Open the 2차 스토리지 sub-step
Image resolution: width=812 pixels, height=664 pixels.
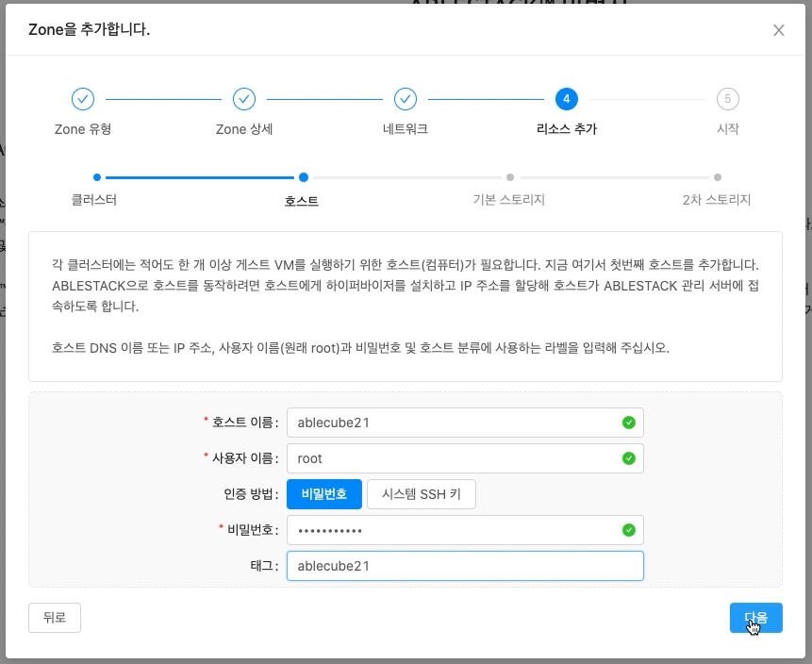click(x=718, y=200)
